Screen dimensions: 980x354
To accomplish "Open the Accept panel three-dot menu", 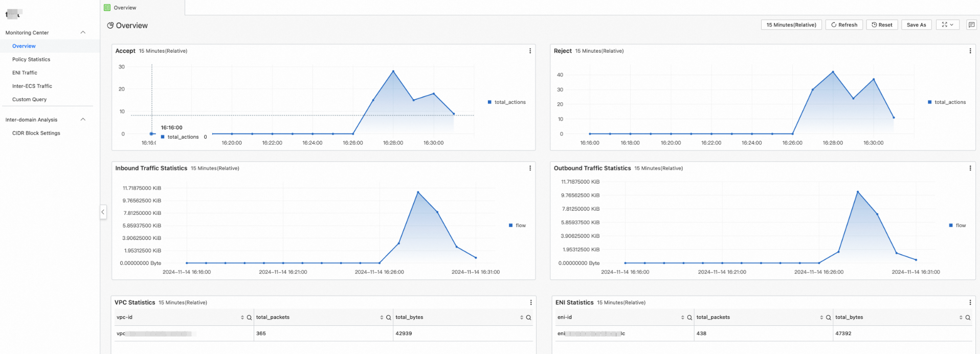I will [530, 51].
